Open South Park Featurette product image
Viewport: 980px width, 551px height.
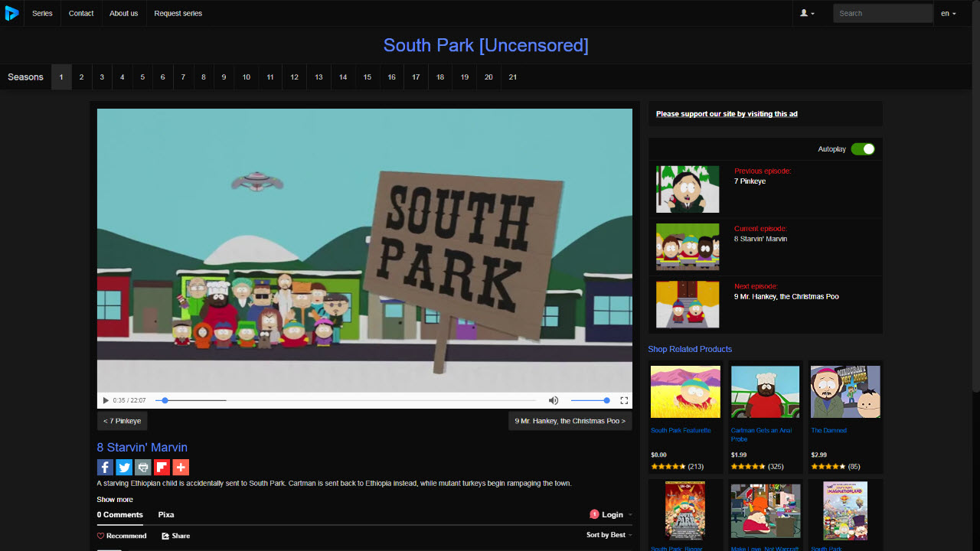pyautogui.click(x=685, y=391)
